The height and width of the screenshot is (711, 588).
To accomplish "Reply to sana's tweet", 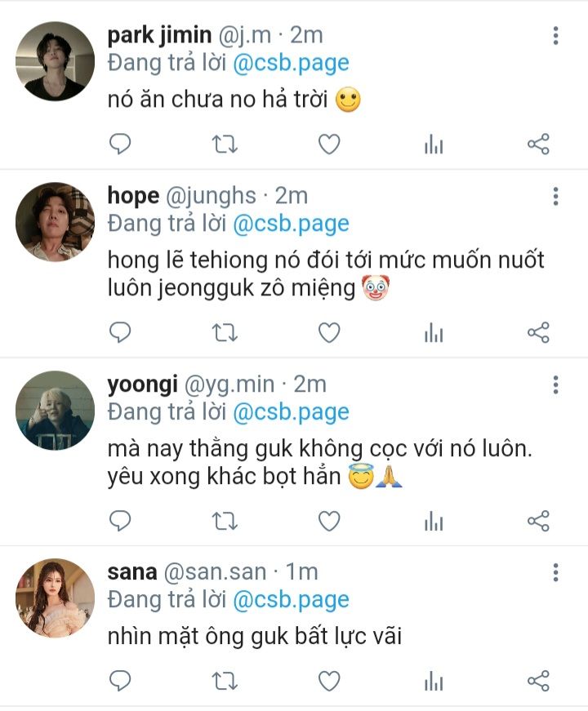I will click(x=121, y=680).
